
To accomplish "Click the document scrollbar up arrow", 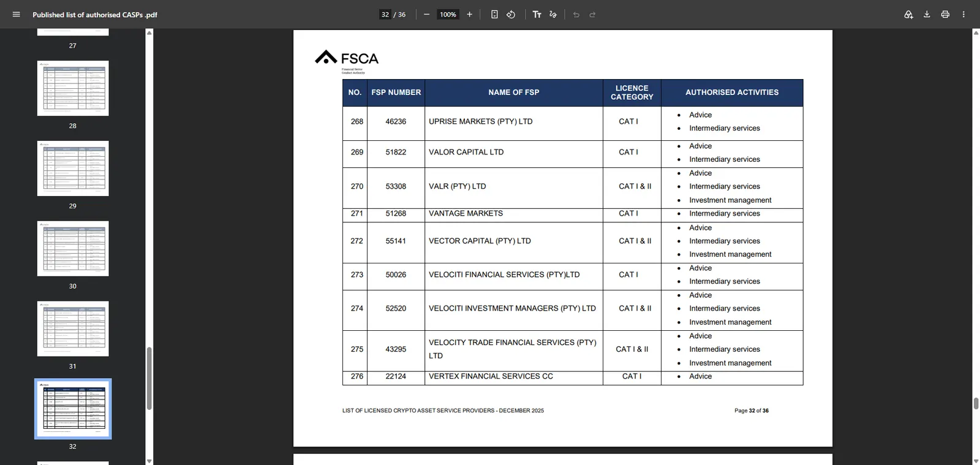I will coord(976,32).
